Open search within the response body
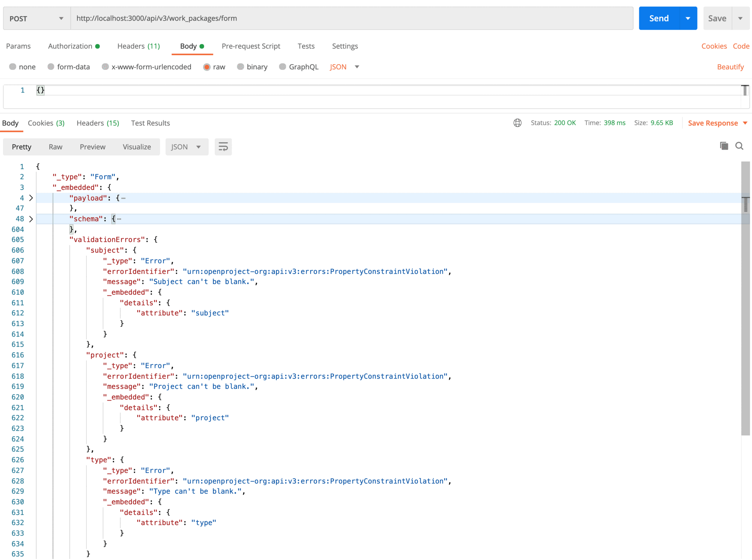752x560 pixels. tap(739, 146)
